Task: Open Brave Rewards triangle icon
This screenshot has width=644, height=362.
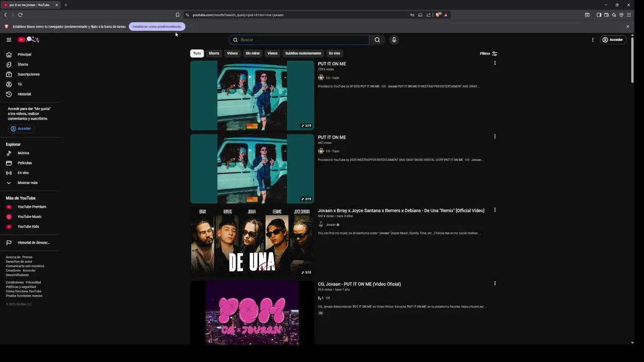Action: tap(446, 15)
